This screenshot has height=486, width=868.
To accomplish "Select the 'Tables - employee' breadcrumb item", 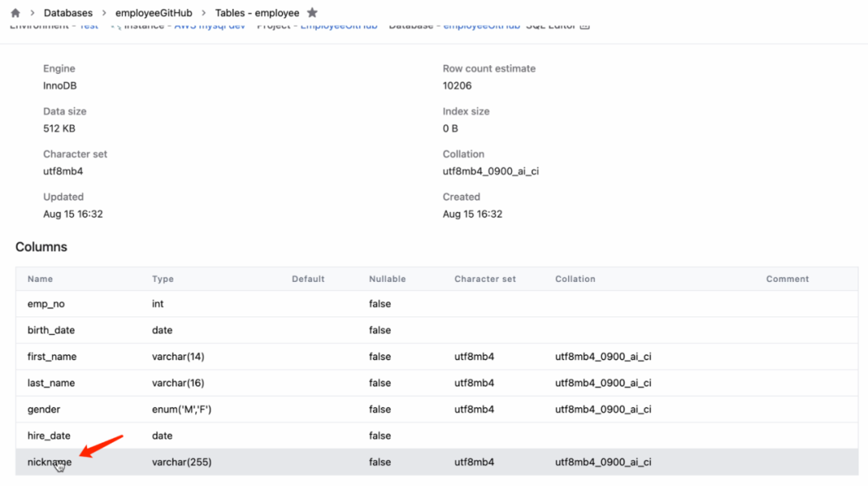I will pos(257,13).
